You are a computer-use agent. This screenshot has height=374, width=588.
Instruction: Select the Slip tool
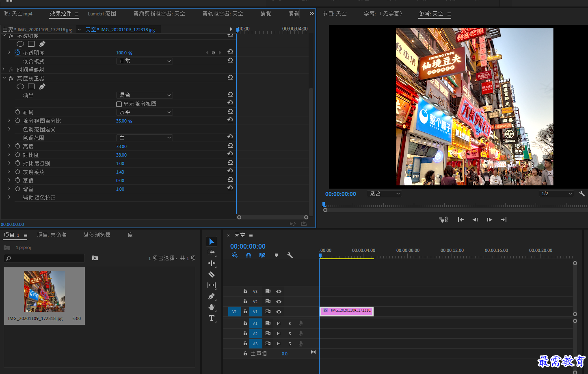[x=212, y=285]
